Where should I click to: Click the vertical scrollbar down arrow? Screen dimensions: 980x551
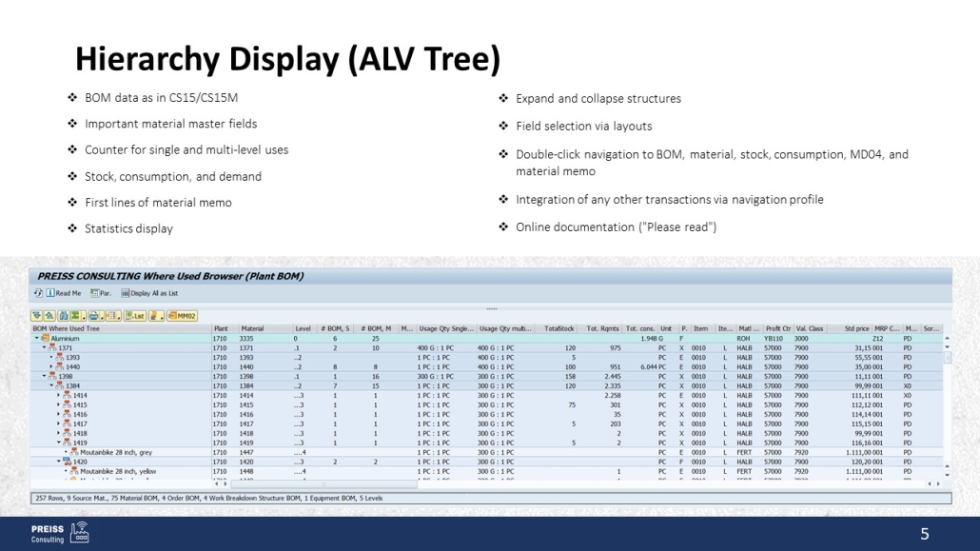(946, 474)
